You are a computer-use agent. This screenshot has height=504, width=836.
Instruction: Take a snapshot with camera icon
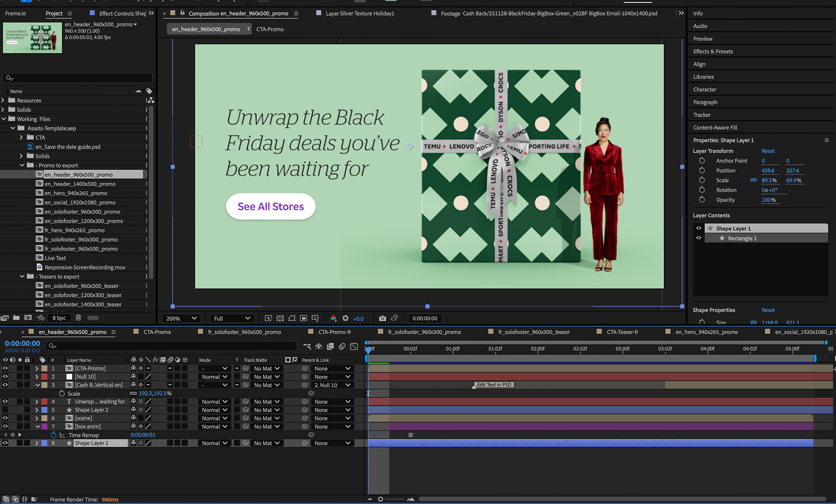(382, 319)
